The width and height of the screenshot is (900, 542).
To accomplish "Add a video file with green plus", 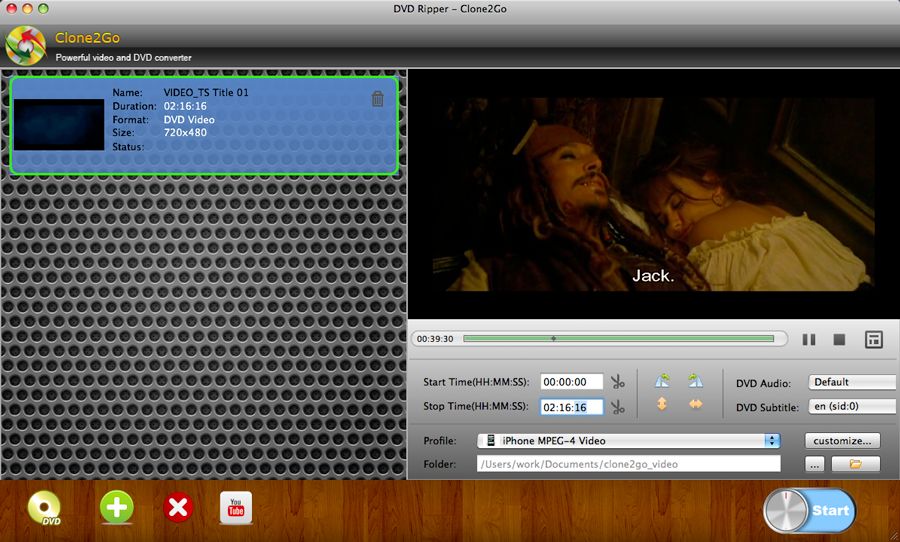I will tap(117, 507).
